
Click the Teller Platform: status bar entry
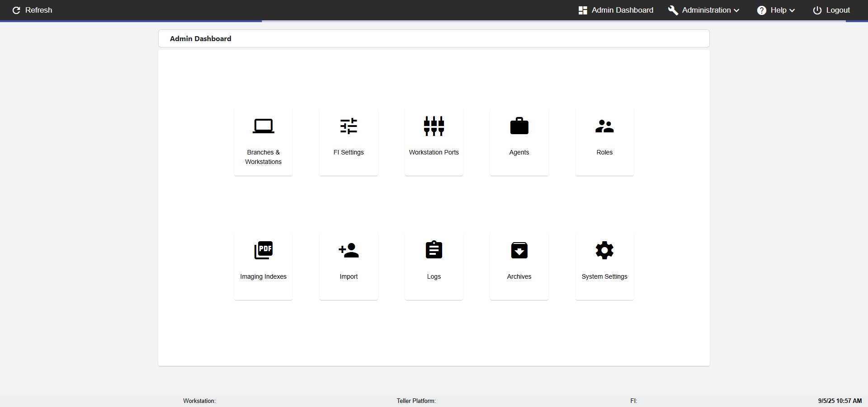[416, 401]
